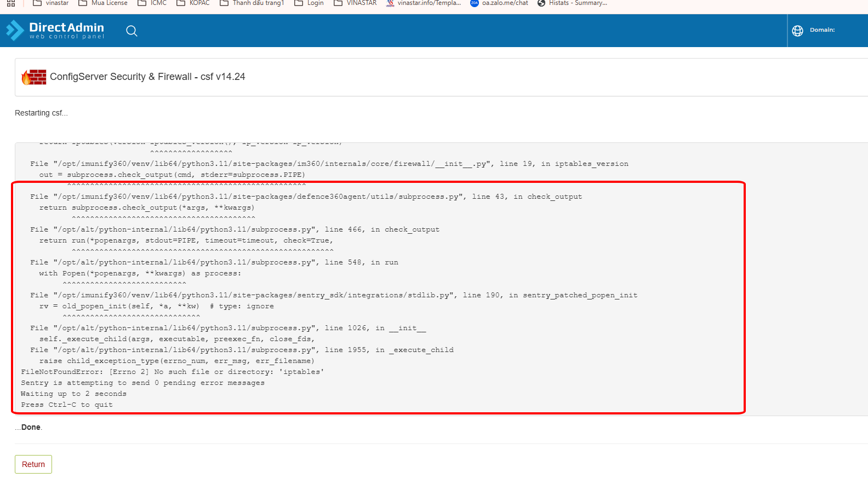Viewport: 868px width, 484px height.
Task: Open the vinastar bookmark folder
Action: pyautogui.click(x=51, y=3)
